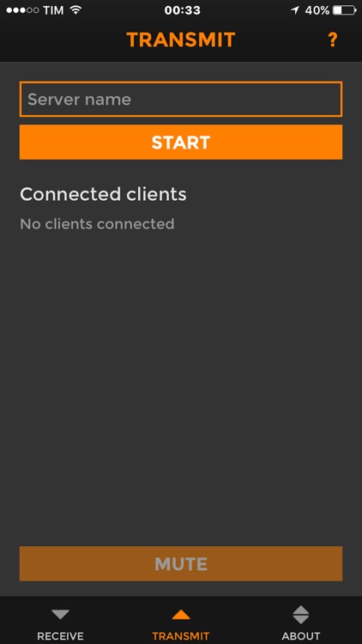The height and width of the screenshot is (644, 362).
Task: Open the ABOUT tab label
Action: 301,636
